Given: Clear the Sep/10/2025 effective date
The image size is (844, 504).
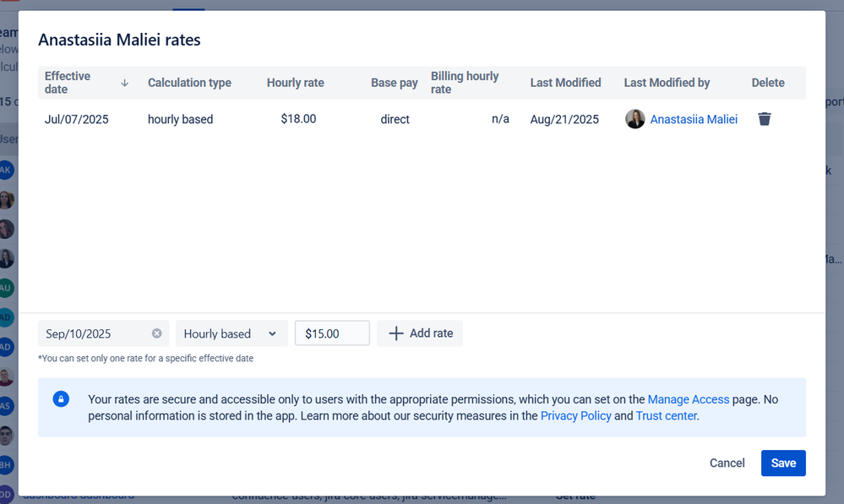Looking at the screenshot, I should coord(156,333).
